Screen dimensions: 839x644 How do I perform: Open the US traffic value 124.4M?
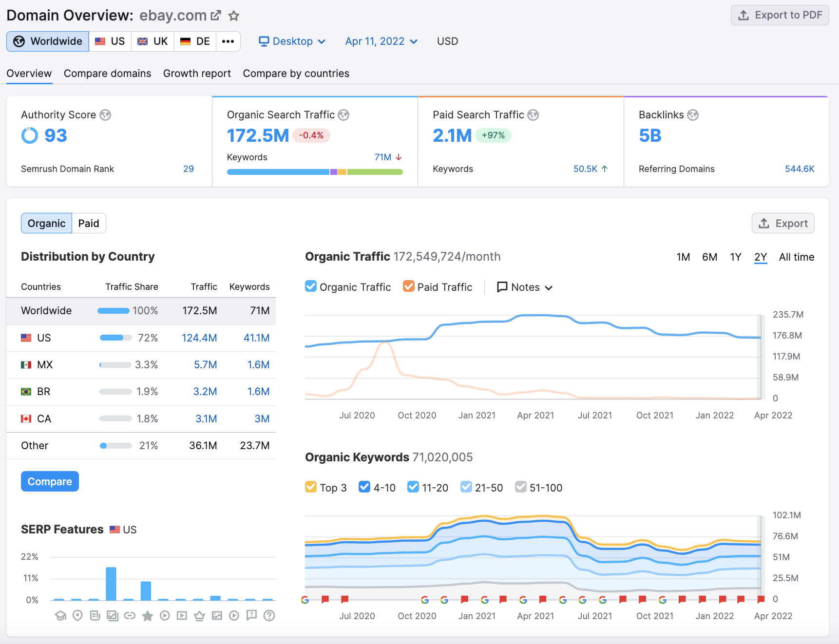click(x=199, y=338)
